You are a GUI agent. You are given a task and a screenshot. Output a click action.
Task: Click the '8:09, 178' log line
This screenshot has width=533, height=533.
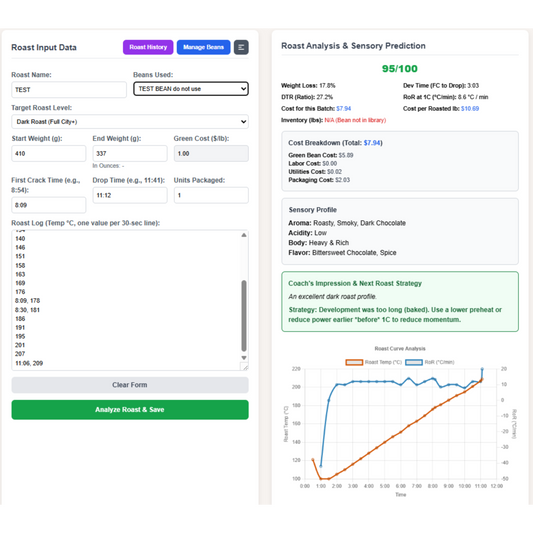coord(28,301)
